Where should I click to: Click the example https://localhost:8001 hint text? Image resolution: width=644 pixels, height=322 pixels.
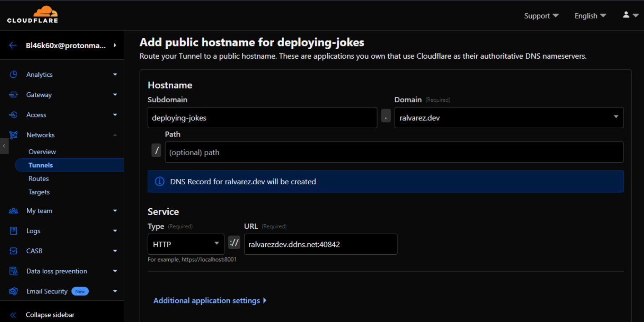[192, 260]
